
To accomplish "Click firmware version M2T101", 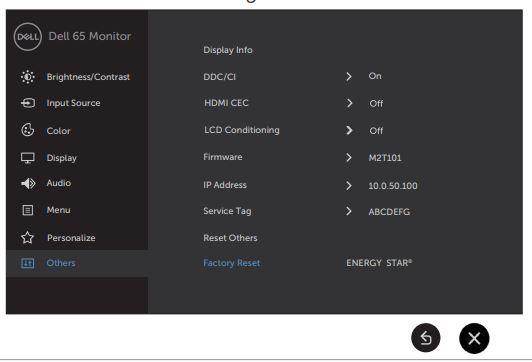I will [385, 158].
